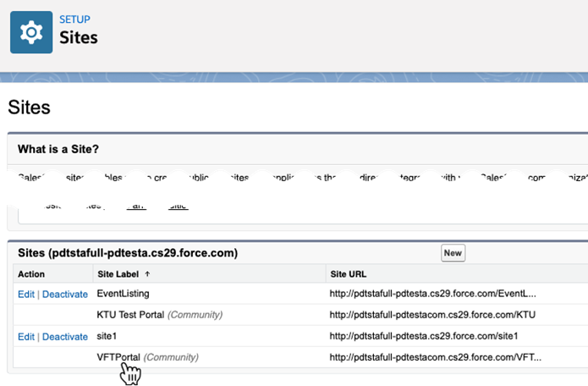
Task: Edit the EventListing site
Action: pyautogui.click(x=26, y=294)
